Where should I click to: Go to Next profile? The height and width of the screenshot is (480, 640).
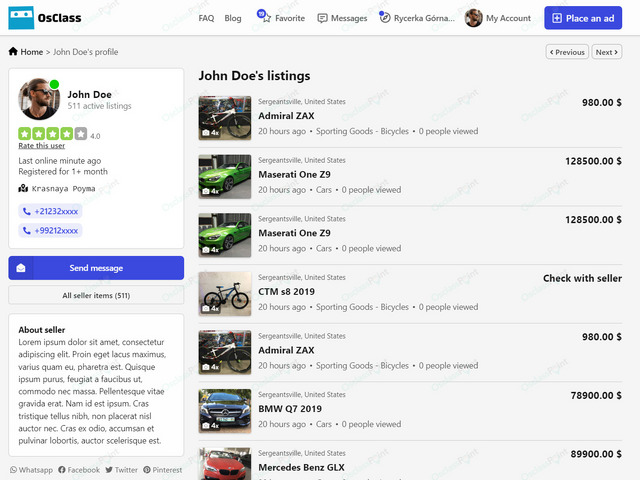click(x=607, y=52)
